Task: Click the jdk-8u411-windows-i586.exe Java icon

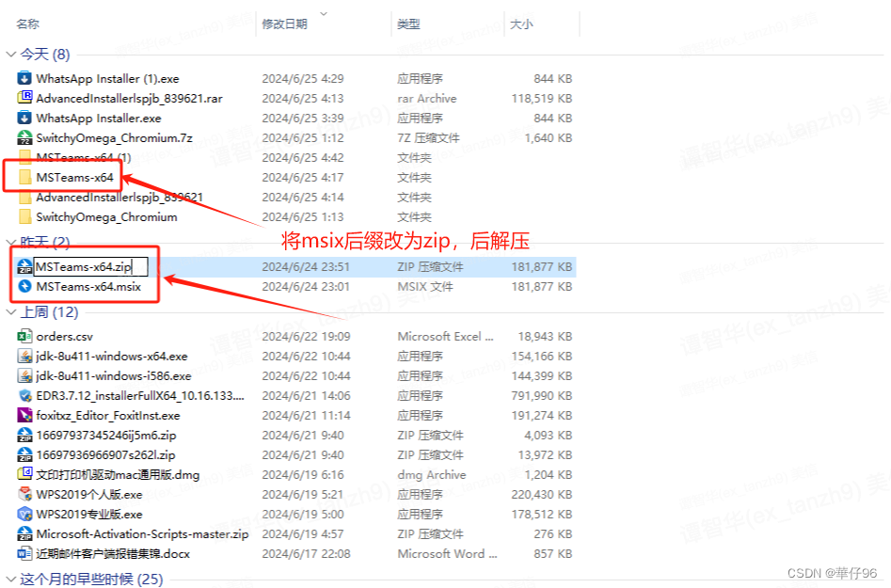Action: coord(24,376)
